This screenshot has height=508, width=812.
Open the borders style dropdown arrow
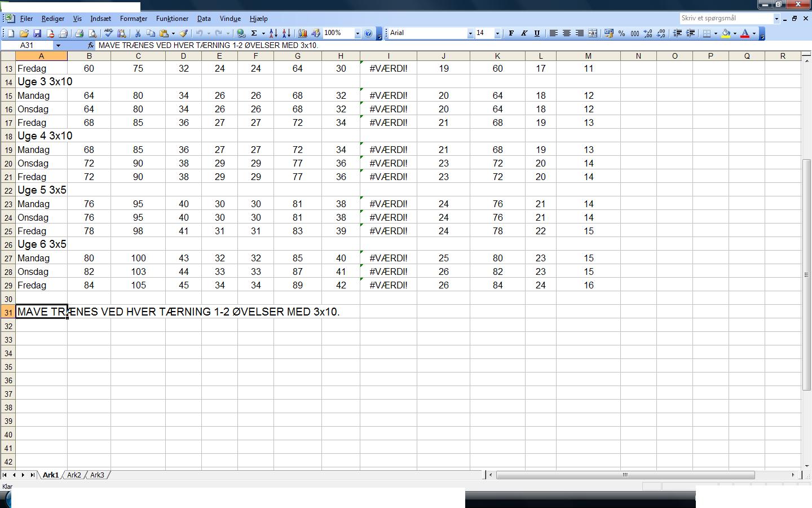point(716,33)
